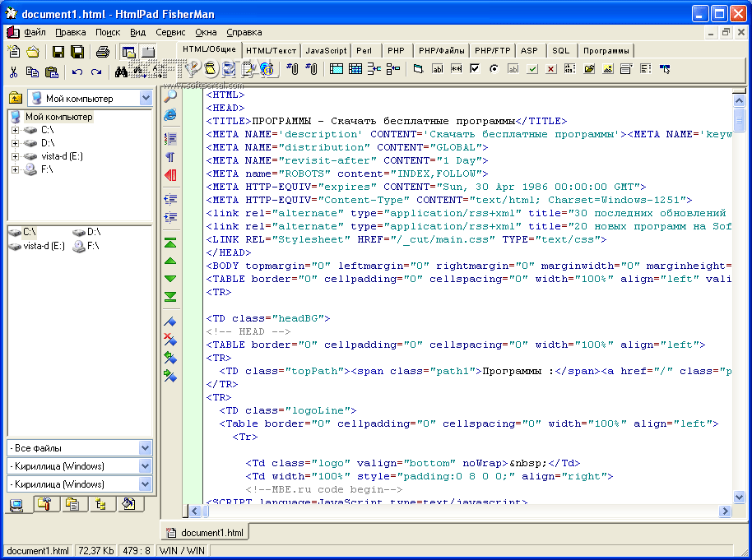Insert a text input field (abl icon)
The image size is (752, 560).
pyautogui.click(x=437, y=69)
